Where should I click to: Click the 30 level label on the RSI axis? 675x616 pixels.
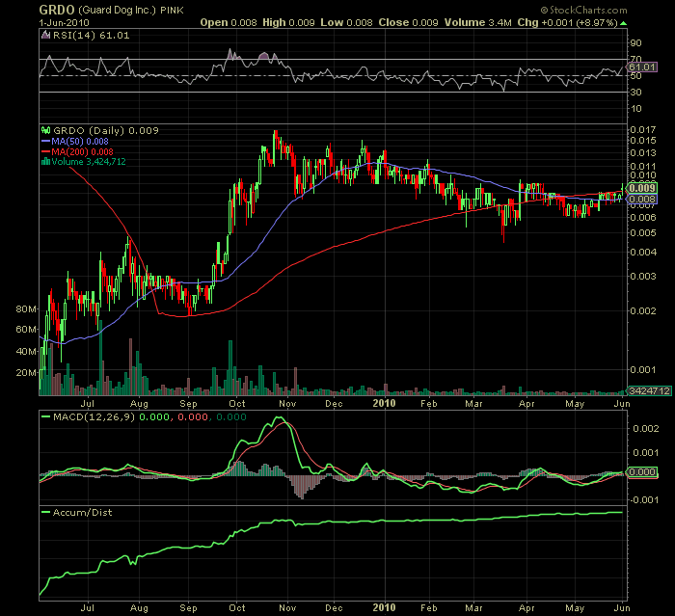point(635,93)
